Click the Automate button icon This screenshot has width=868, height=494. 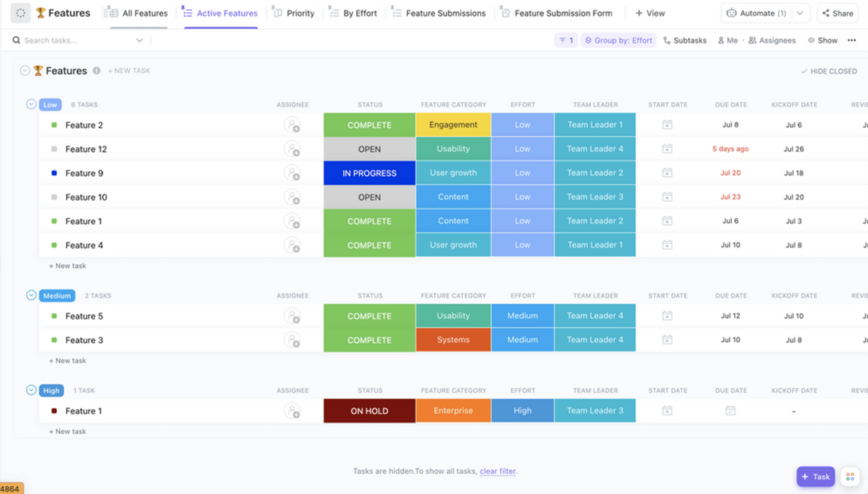[x=729, y=13]
